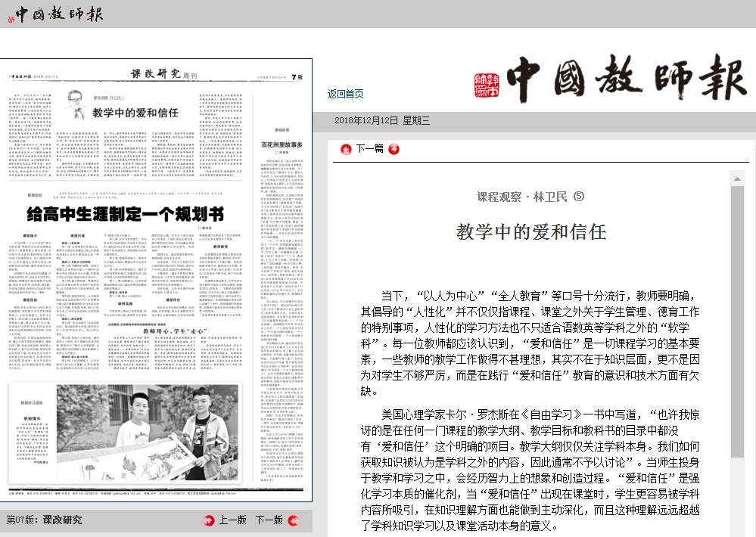Go to previous page via 上一版 text

232,520
